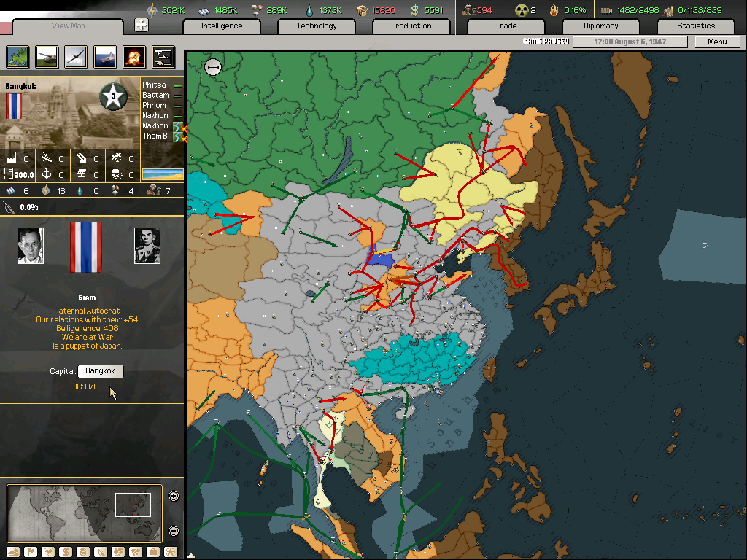747x560 pixels.
Task: Switch to the Diplomacy tab
Action: pos(600,26)
